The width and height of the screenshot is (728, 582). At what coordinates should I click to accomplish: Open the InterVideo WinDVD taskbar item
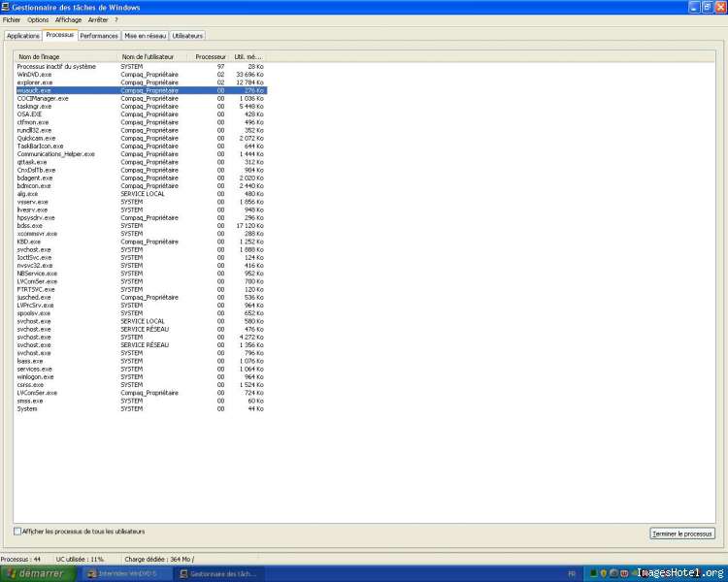(x=125, y=574)
